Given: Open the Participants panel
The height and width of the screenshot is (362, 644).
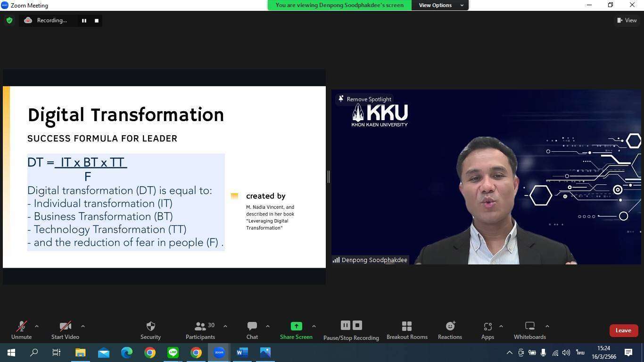Looking at the screenshot, I should click(200, 330).
